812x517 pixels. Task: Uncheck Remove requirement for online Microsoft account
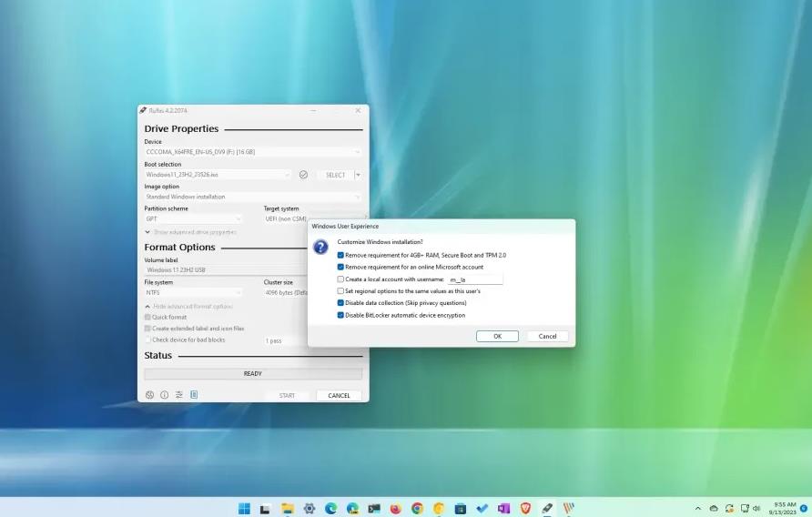pyautogui.click(x=340, y=267)
